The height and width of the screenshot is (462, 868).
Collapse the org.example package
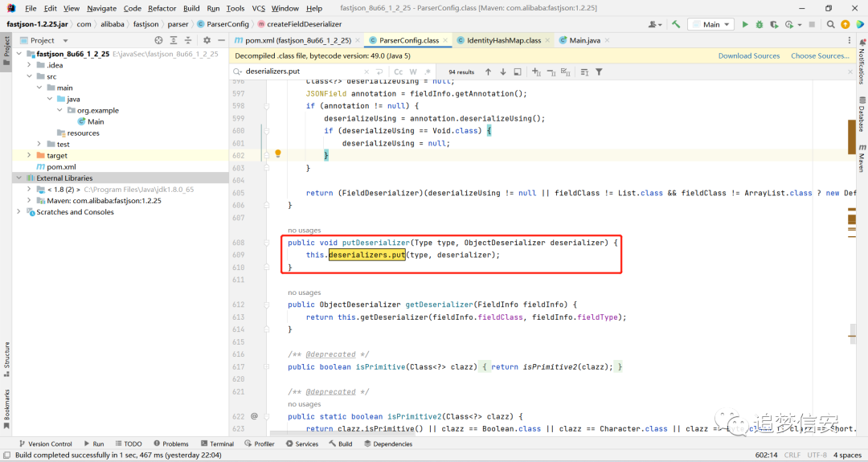pos(59,110)
